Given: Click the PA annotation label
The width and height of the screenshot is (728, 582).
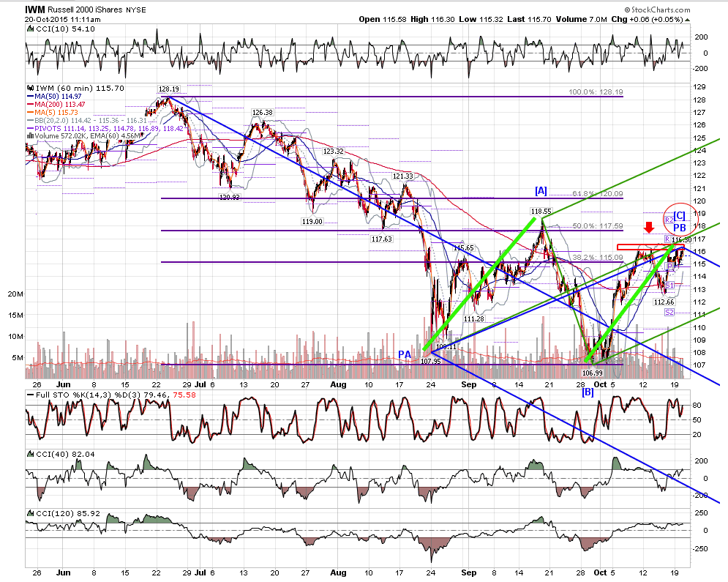Looking at the screenshot, I should click(405, 355).
